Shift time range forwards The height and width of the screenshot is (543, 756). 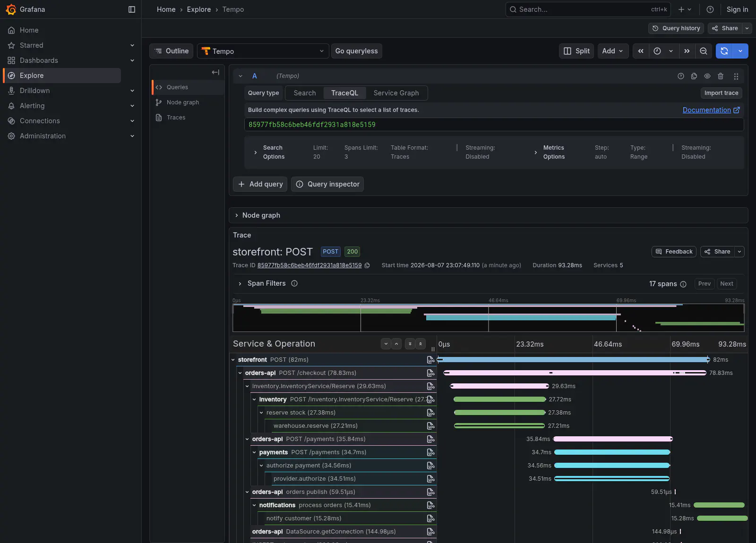(x=687, y=51)
